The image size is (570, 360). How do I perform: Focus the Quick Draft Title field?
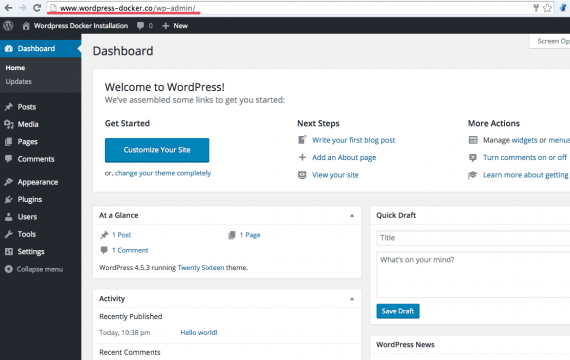tap(473, 238)
